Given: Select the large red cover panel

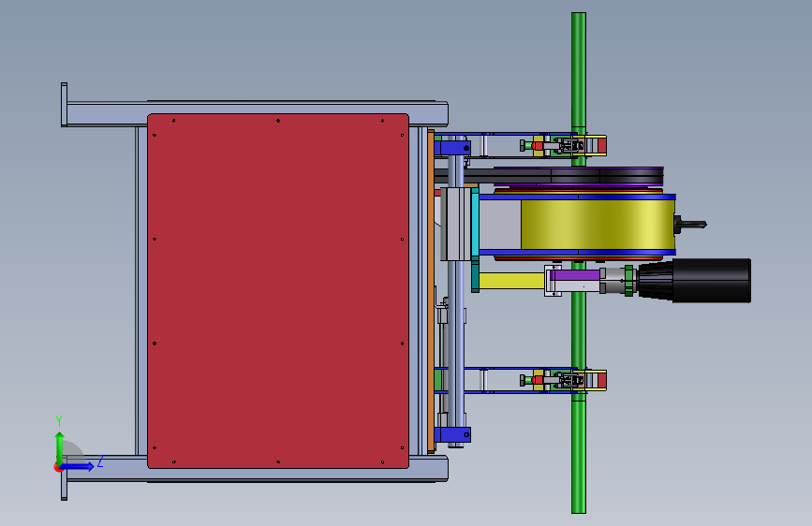Looking at the screenshot, I should point(278,291).
